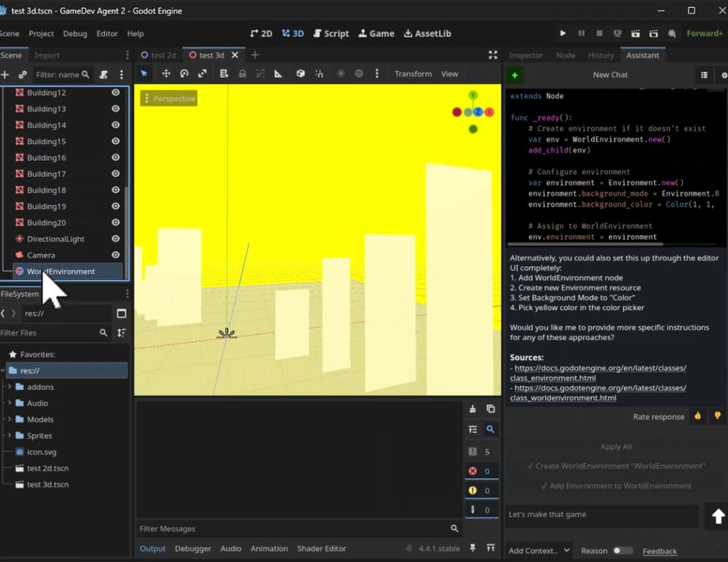Click the thumbs up rating icon

tap(697, 416)
